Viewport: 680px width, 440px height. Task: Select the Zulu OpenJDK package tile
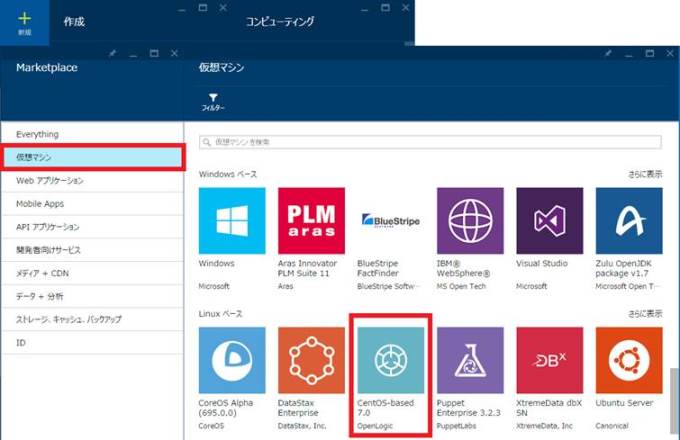pyautogui.click(x=629, y=221)
